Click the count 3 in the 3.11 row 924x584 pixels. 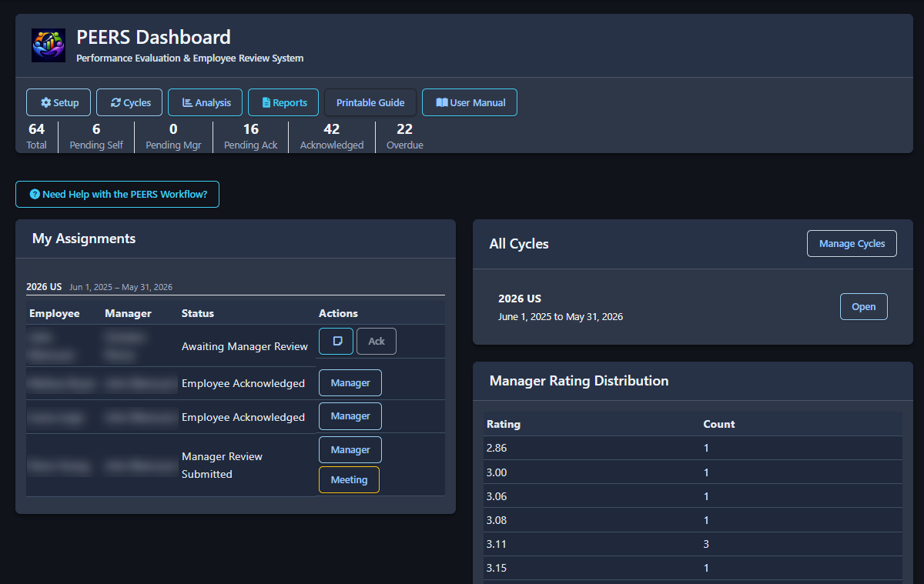[706, 543]
